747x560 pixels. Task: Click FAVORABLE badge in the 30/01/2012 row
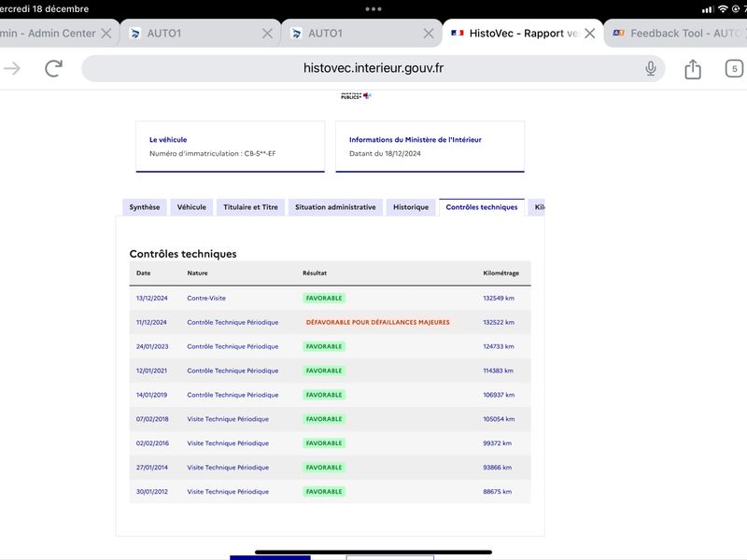(324, 492)
